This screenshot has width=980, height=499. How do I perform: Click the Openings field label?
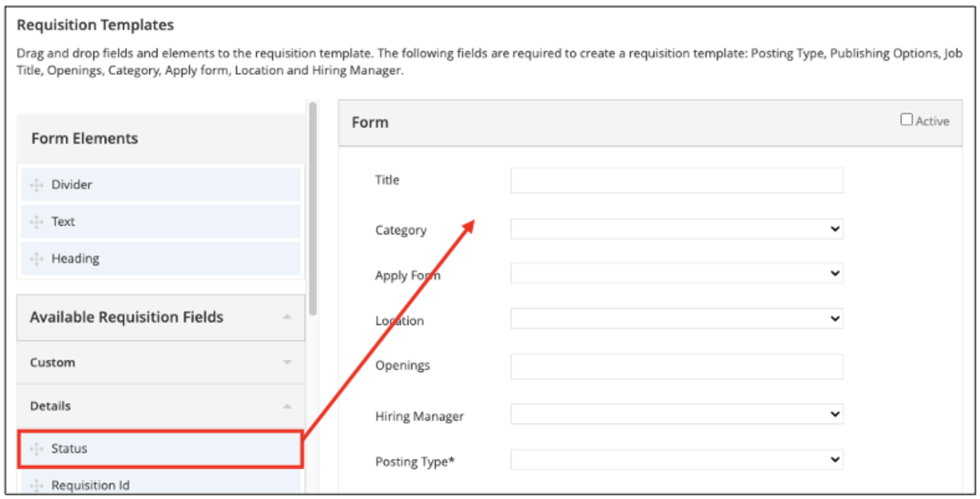402,366
